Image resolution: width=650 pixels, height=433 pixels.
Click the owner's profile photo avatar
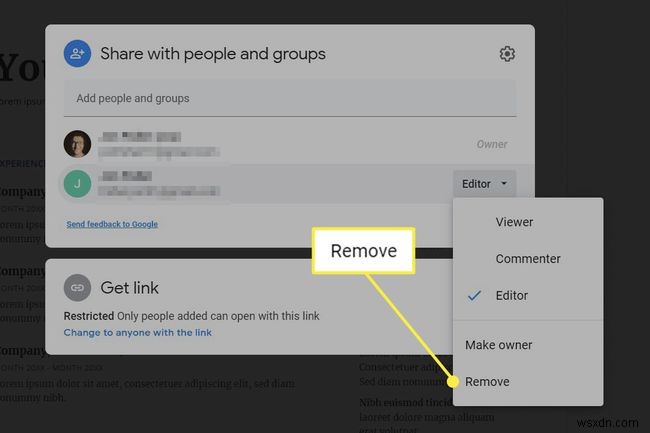[x=77, y=144]
